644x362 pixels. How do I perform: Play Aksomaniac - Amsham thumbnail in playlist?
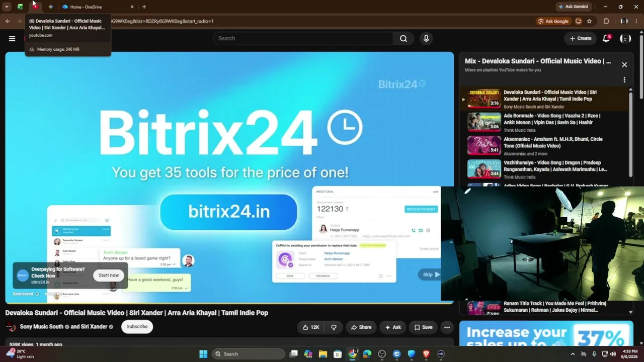click(x=484, y=146)
